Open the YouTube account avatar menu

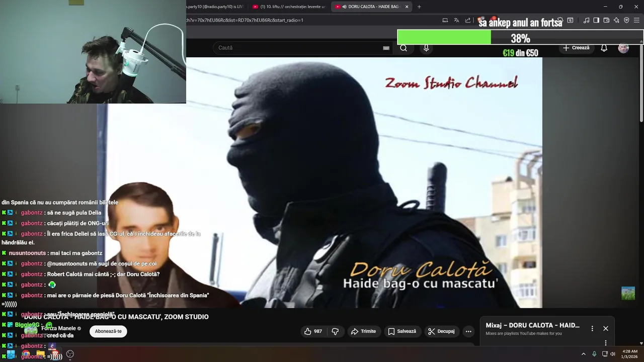click(623, 48)
